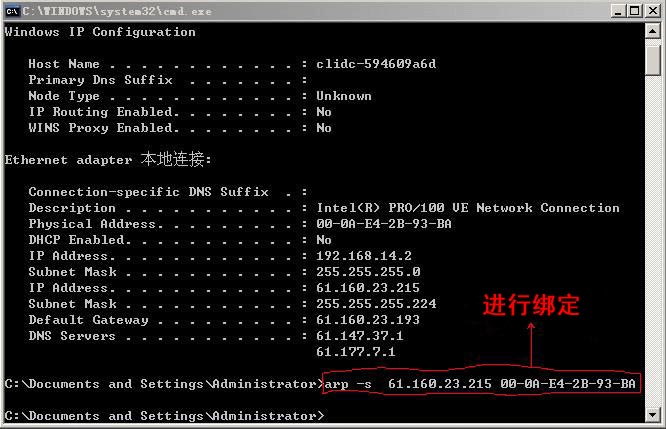This screenshot has height=429, width=666.
Task: Minimize the cmd.exe window
Action: (618, 11)
